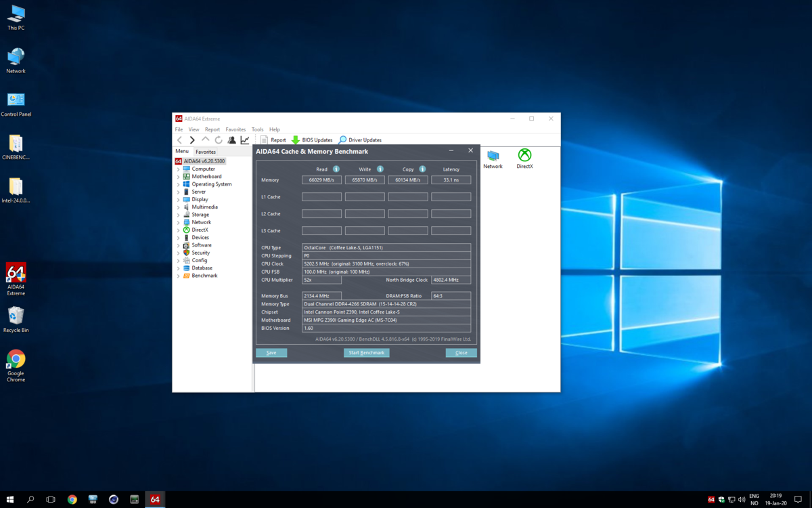Screen dimensions: 812x508
Task: Click the Memory Write value 65870 MB/s
Action: coord(365,180)
